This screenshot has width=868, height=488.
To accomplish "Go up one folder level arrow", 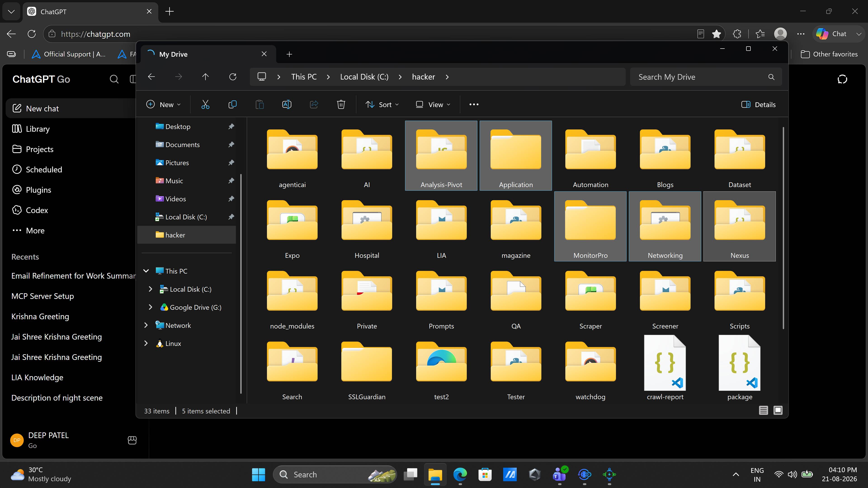I will coord(205,77).
